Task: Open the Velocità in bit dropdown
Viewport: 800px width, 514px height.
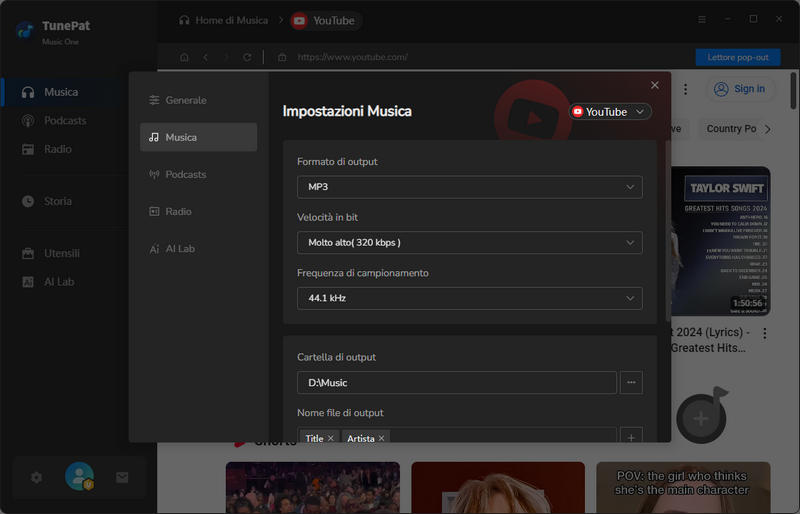Action: [x=469, y=242]
